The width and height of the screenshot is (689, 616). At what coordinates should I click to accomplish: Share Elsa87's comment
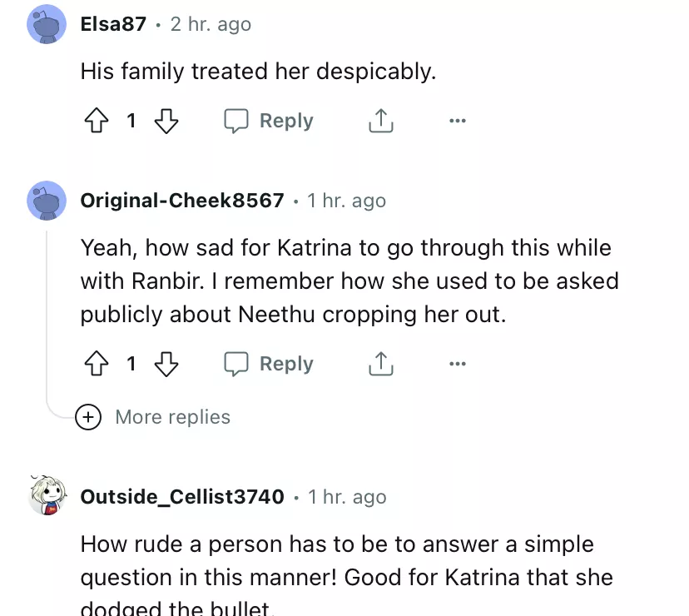coord(380,122)
